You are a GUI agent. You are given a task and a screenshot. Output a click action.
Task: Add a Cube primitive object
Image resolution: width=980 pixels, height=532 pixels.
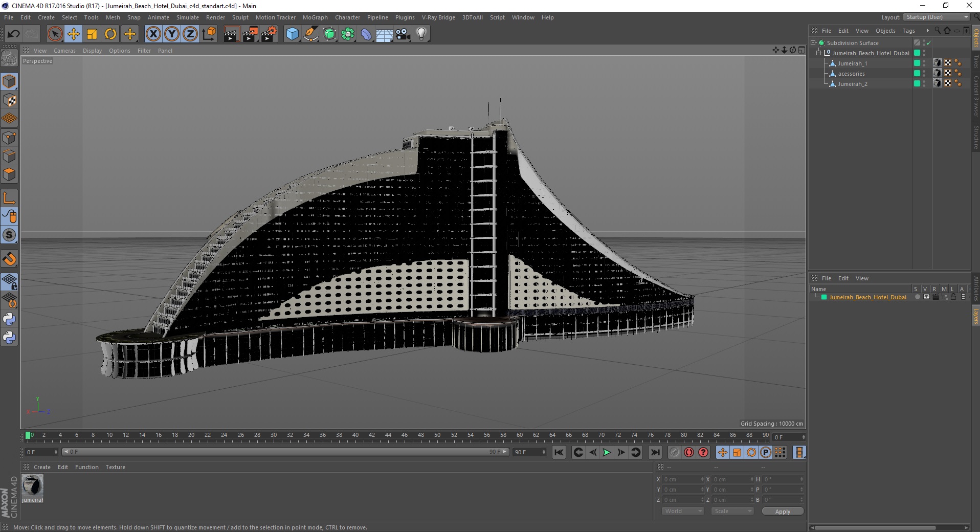click(292, 34)
